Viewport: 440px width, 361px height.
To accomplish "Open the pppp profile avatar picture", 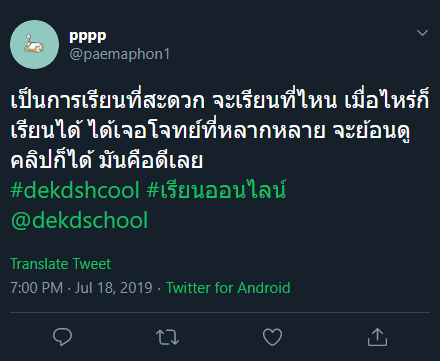I will coord(34,45).
